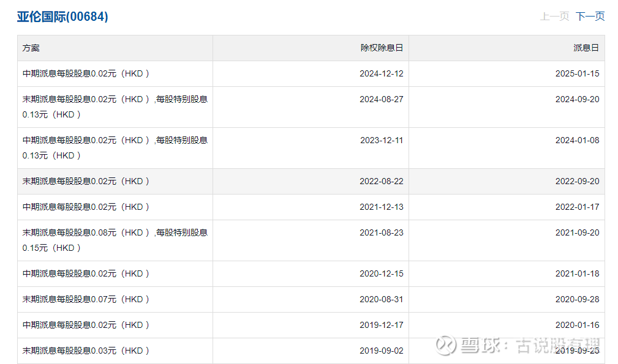Screen dimensions: 618x364
Task: Open the 亚伦国际(00684) stock title link
Action: click(x=62, y=17)
